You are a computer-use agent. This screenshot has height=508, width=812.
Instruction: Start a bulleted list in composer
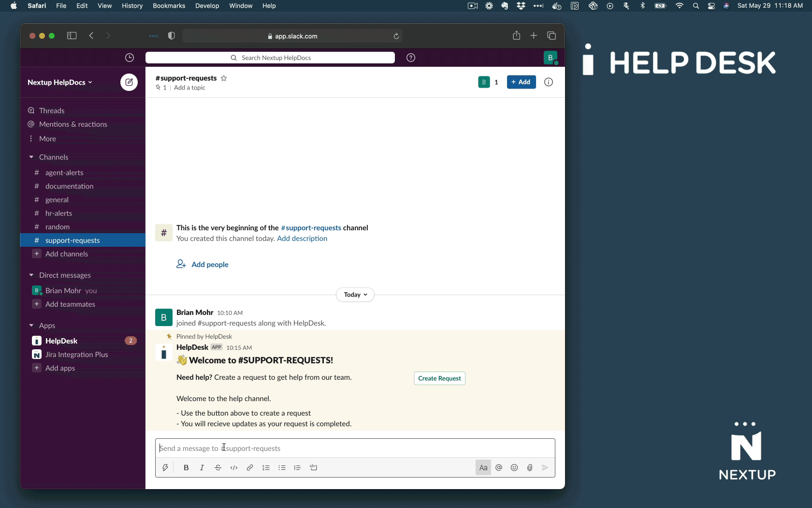[x=282, y=468]
